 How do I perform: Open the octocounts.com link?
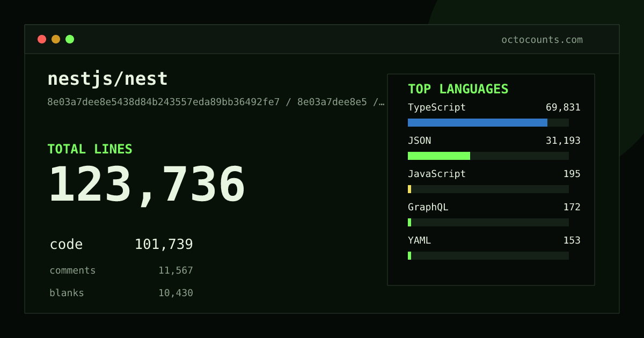[542, 40]
